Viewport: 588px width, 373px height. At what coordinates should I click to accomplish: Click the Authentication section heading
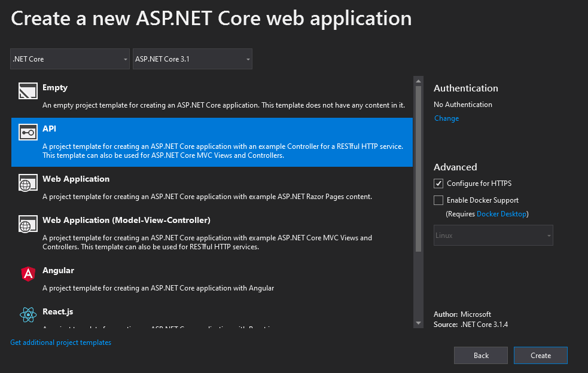point(466,88)
